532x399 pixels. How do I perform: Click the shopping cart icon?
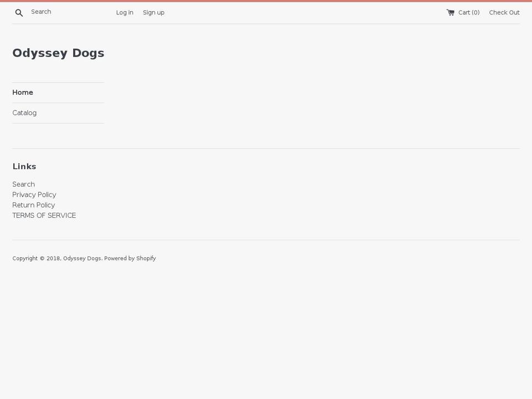point(450,13)
